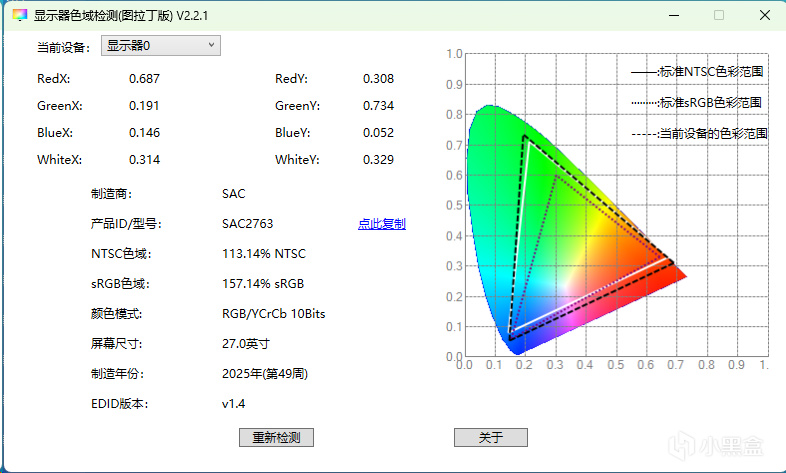Image resolution: width=786 pixels, height=473 pixels.
Task: Click the 标准sRGB色彩范围 legend entry
Action: [x=696, y=103]
